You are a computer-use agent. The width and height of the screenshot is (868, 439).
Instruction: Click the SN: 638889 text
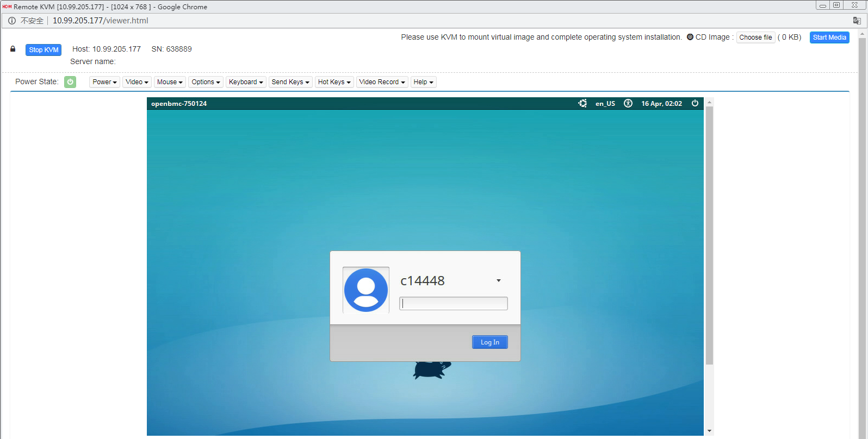171,49
